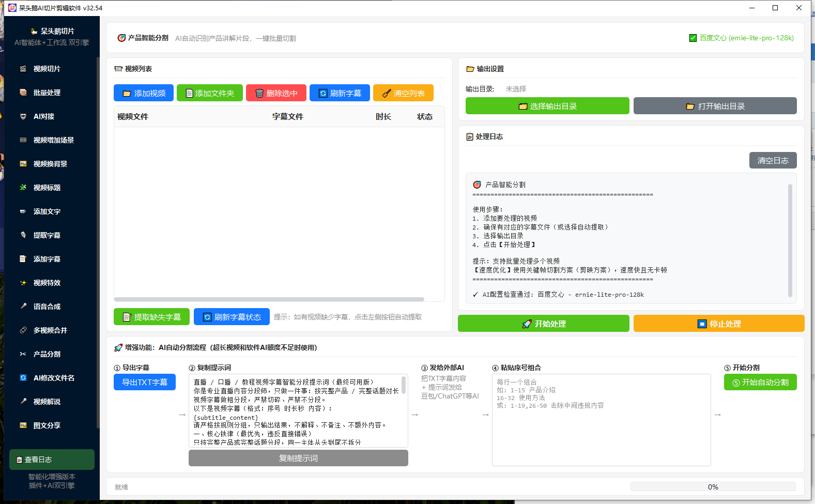
Task: Export subtitles with 导出TXT字幕
Action: point(145,382)
